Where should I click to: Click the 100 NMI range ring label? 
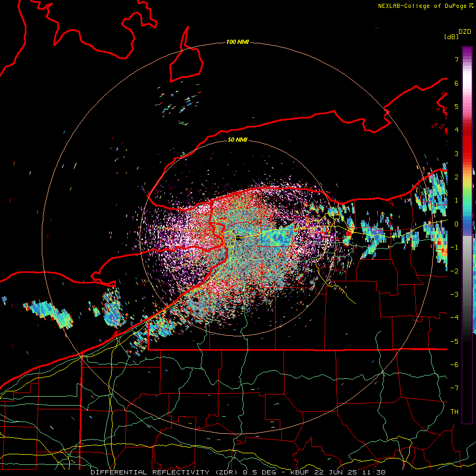237,42
